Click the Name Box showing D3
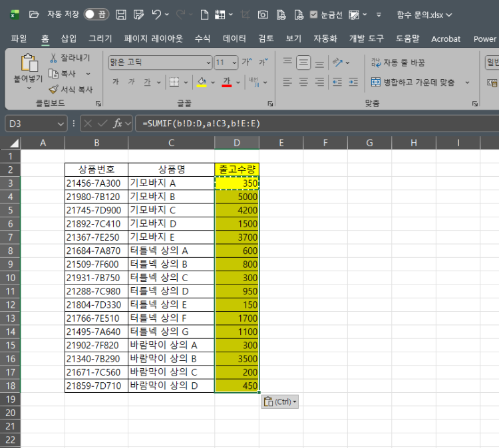Image resolution: width=499 pixels, height=448 pixels. tap(33, 123)
